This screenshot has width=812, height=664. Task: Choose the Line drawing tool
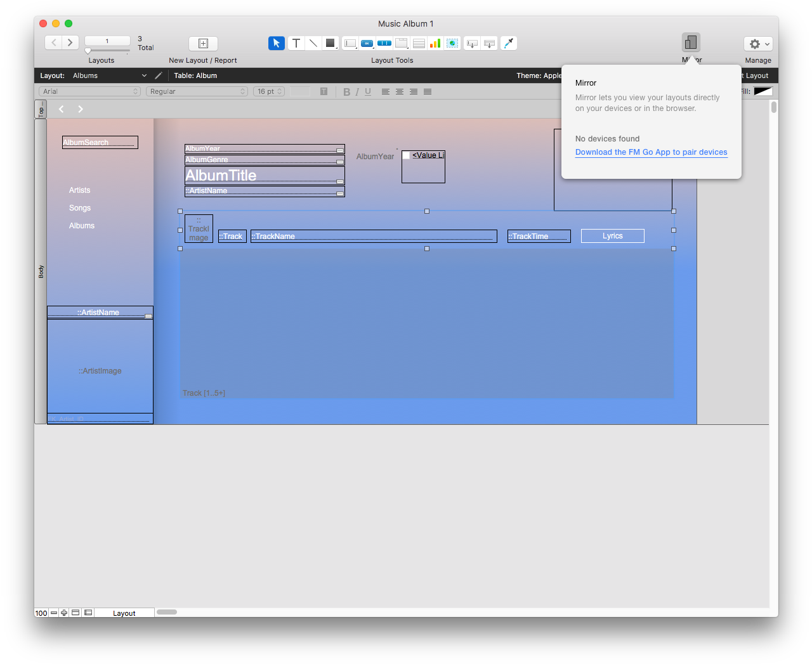(313, 43)
